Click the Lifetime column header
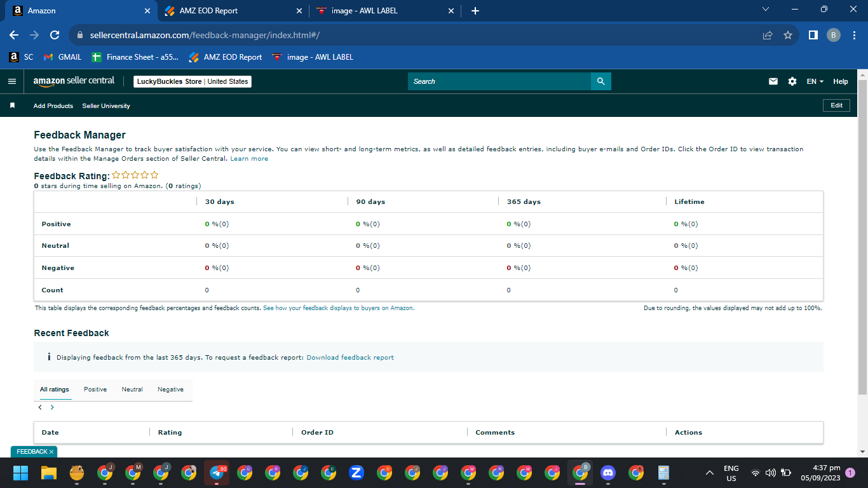Screen dimensions: 868x488 coord(689,202)
